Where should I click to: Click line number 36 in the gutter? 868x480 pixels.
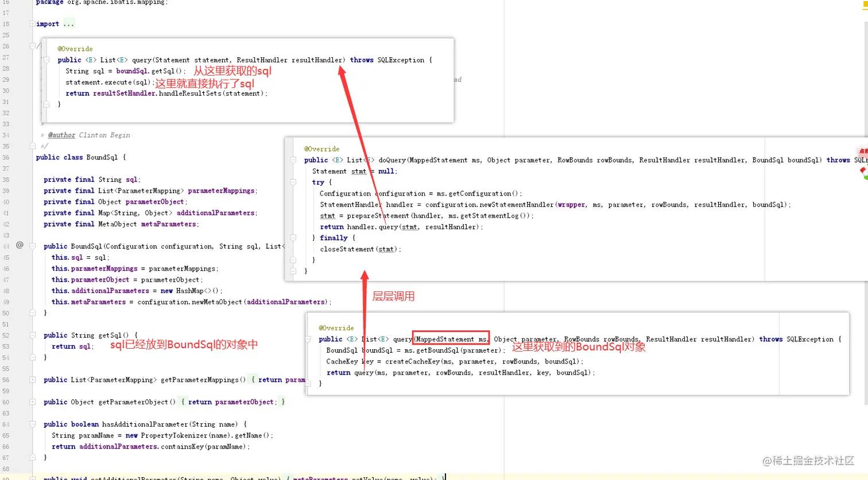(6, 157)
